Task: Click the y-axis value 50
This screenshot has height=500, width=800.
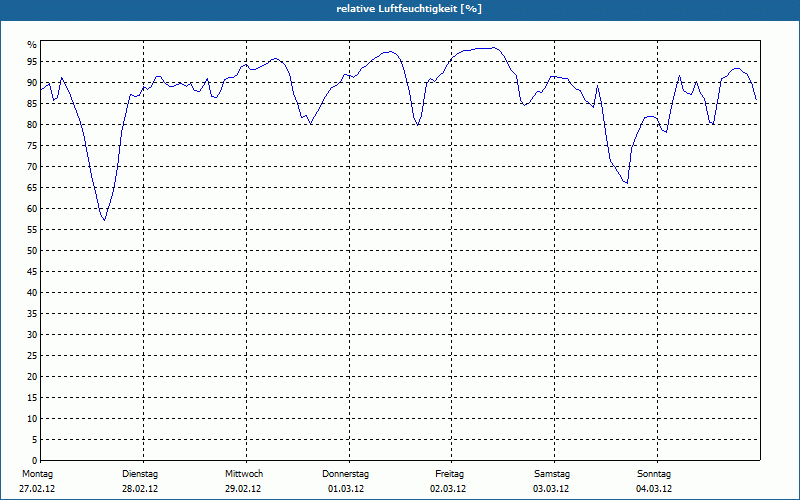Action: (32, 251)
